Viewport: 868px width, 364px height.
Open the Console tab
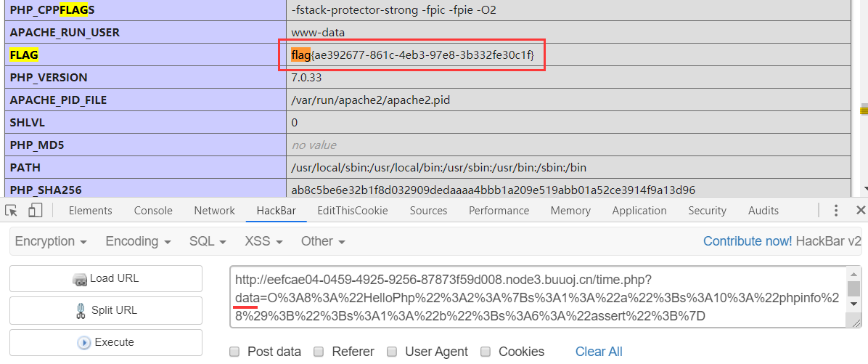tap(153, 211)
